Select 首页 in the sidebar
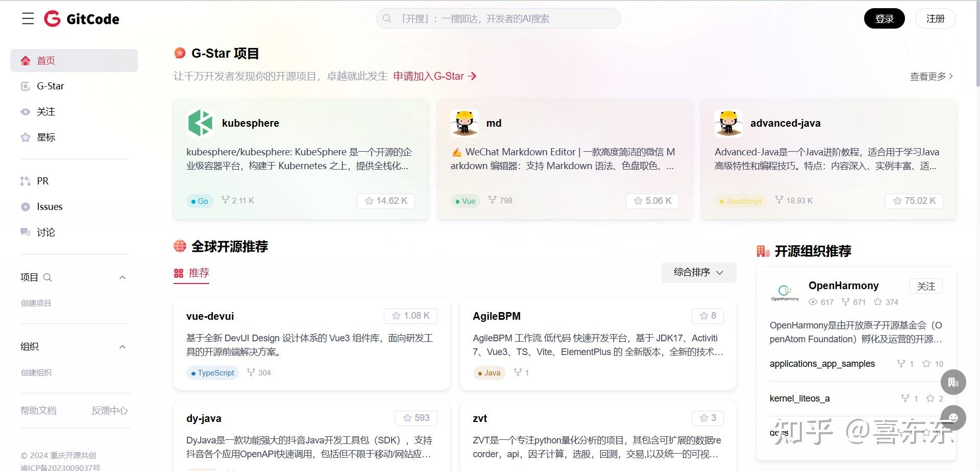980x471 pixels. point(74,61)
